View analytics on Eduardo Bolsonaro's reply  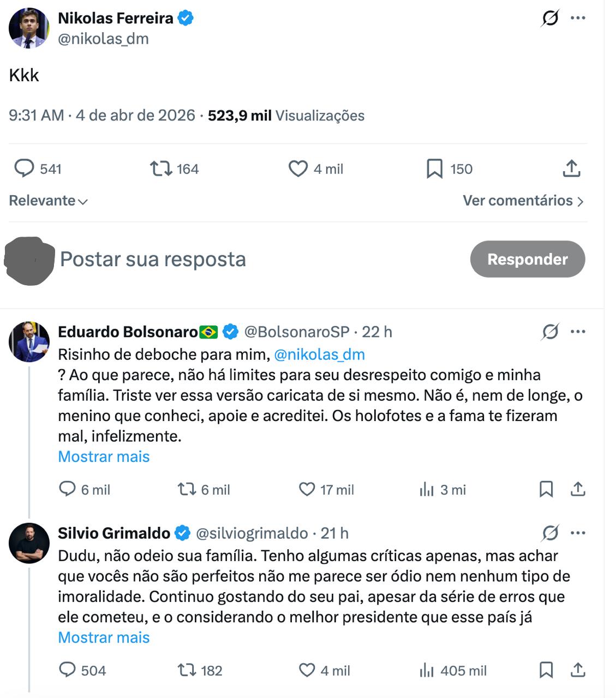(427, 489)
